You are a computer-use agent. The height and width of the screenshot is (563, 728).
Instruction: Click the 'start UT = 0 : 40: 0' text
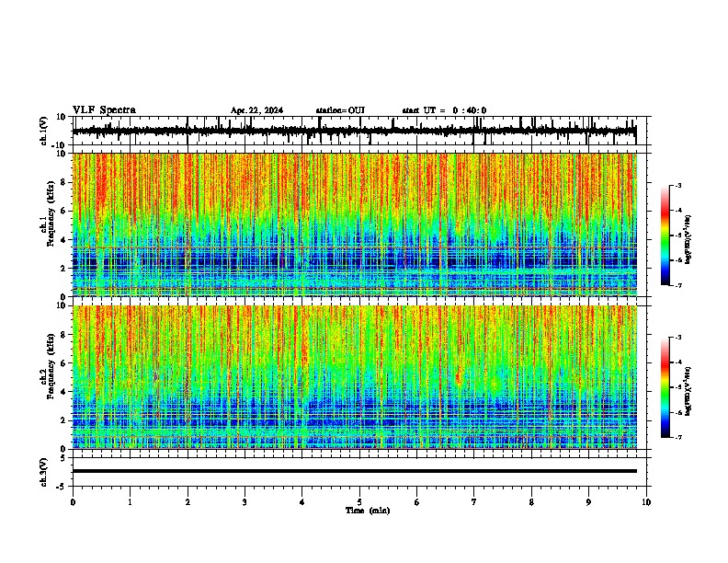(444, 110)
